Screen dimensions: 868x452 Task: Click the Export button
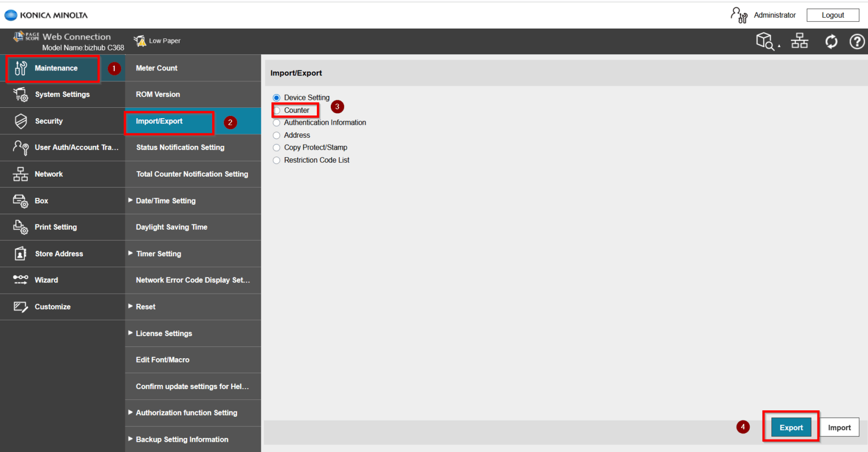[791, 428]
